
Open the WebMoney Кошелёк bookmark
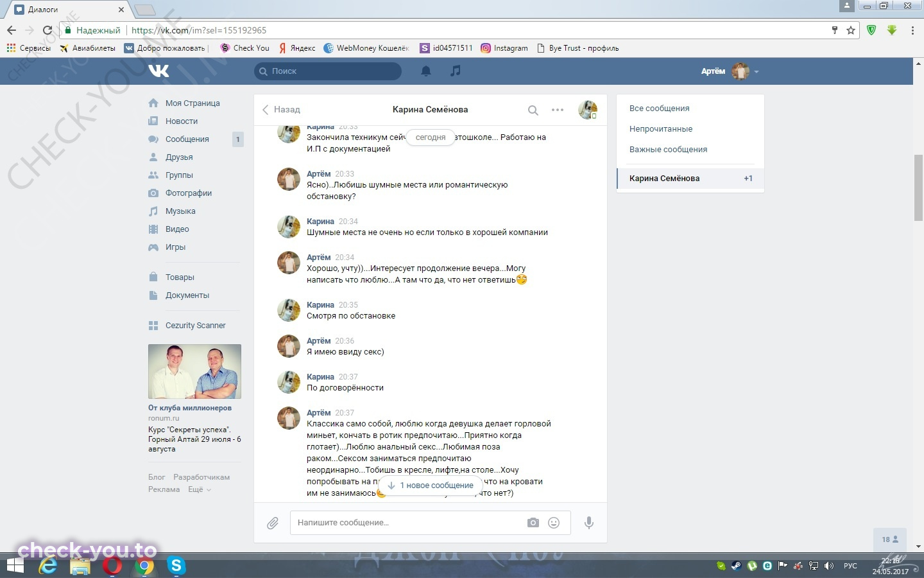[x=366, y=48]
